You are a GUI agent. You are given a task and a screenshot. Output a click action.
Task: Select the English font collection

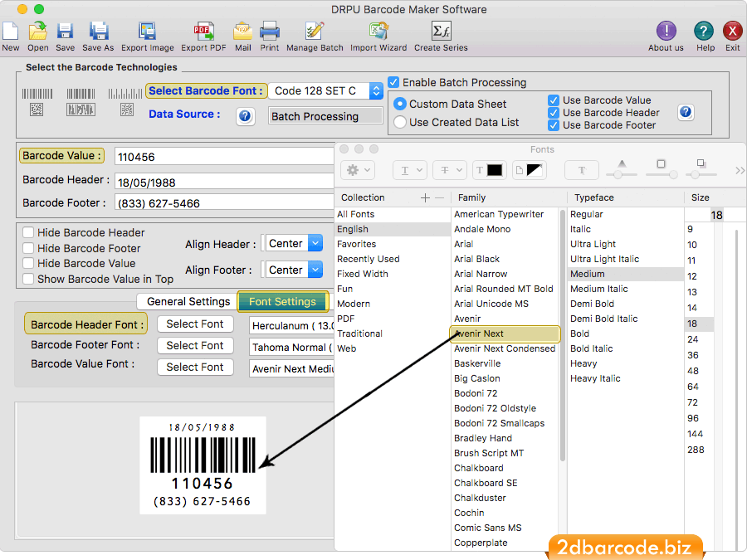[393, 229]
